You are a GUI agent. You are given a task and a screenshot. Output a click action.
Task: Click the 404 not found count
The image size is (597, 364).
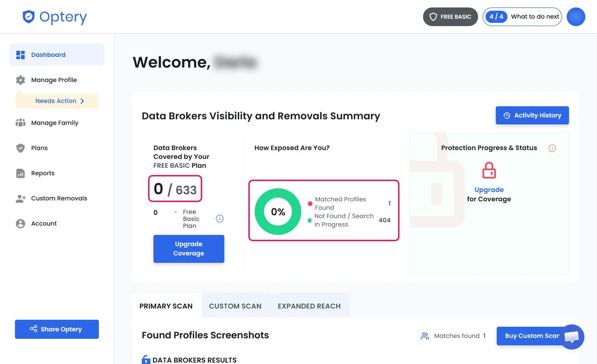click(x=385, y=220)
